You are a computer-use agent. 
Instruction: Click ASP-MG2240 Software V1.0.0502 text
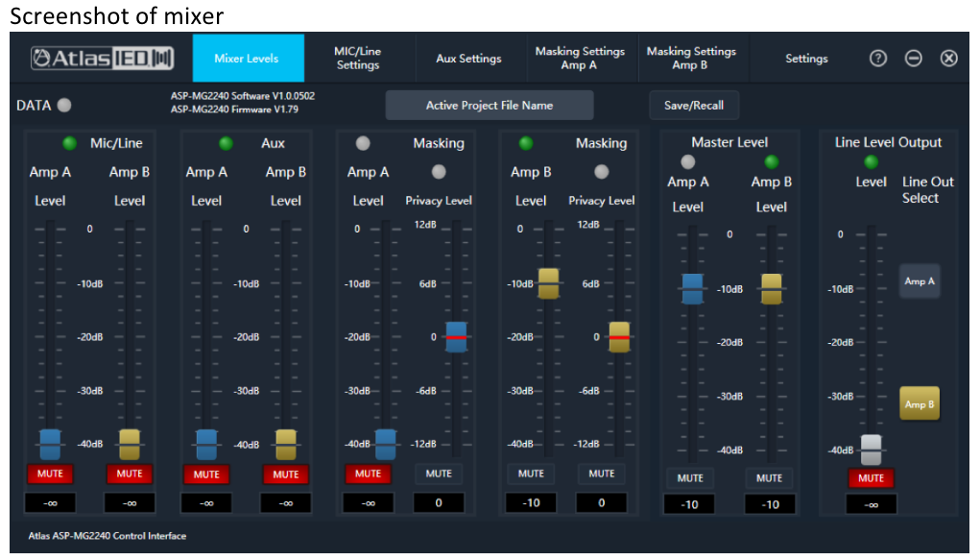click(x=243, y=96)
